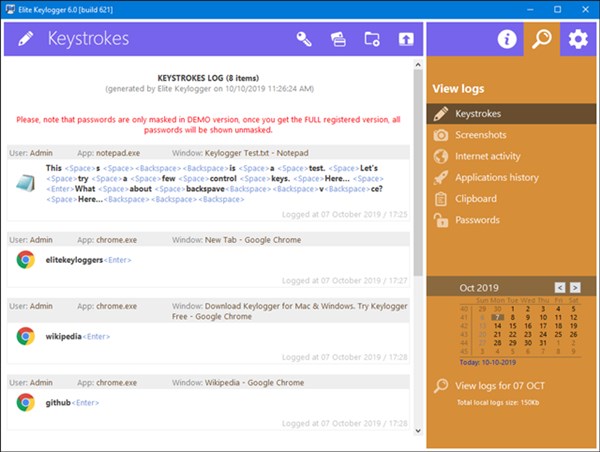The width and height of the screenshot is (600, 452).
Task: Click the rocket icon next to Applications history
Action: 440,178
